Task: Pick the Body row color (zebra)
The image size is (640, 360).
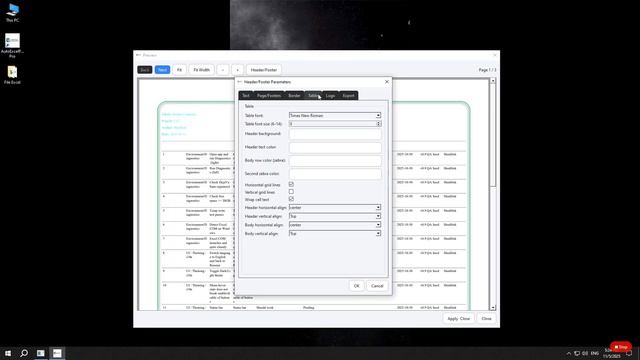Action: (335, 160)
